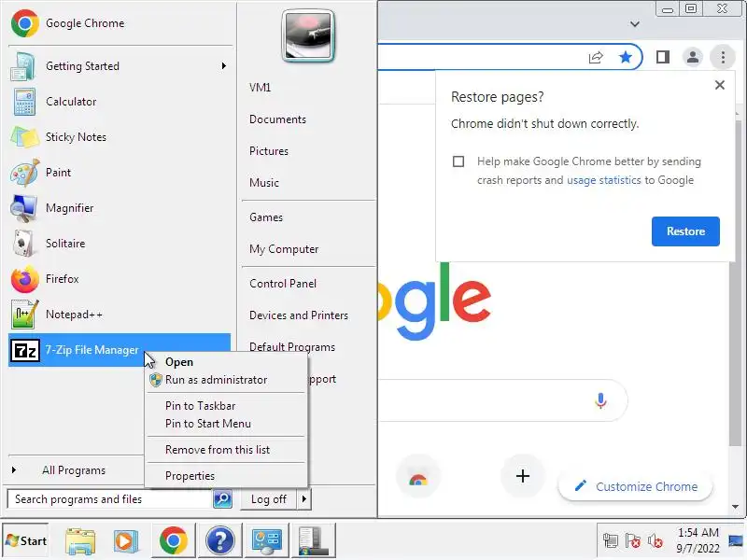The width and height of the screenshot is (747, 560).
Task: Click the Google search box
Action: pos(502,400)
